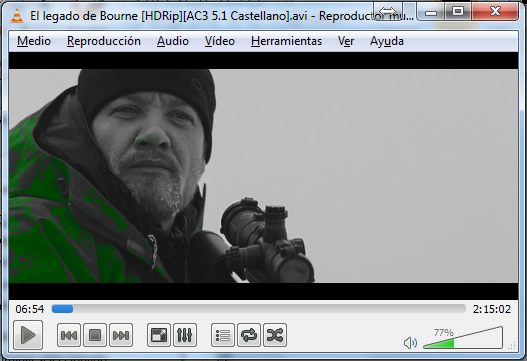Toggle fullscreen video mode
Image resolution: width=527 pixels, height=361 pixels.
click(x=159, y=335)
